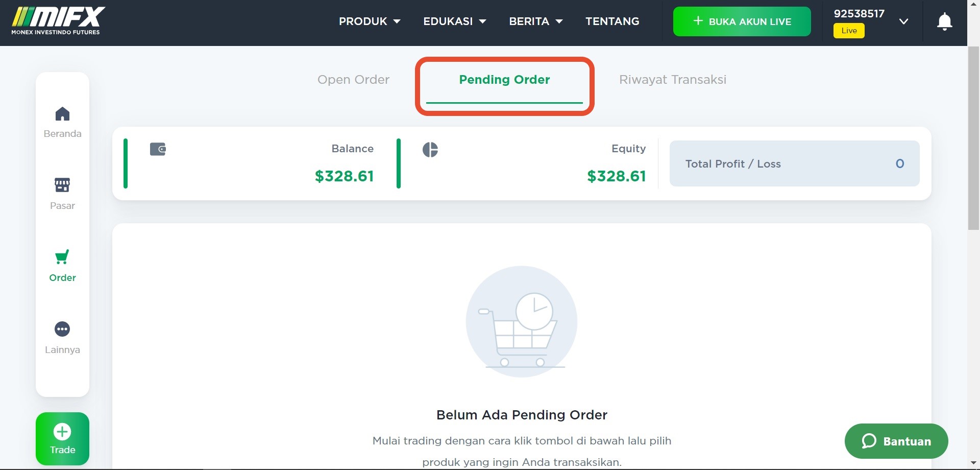Image resolution: width=980 pixels, height=470 pixels.
Task: Click the TENTANG menu item
Action: point(612,21)
